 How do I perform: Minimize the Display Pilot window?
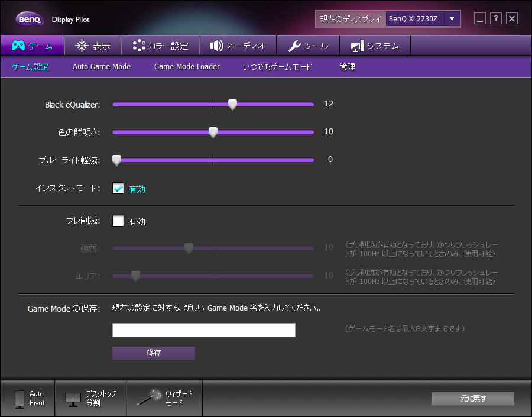click(x=480, y=18)
